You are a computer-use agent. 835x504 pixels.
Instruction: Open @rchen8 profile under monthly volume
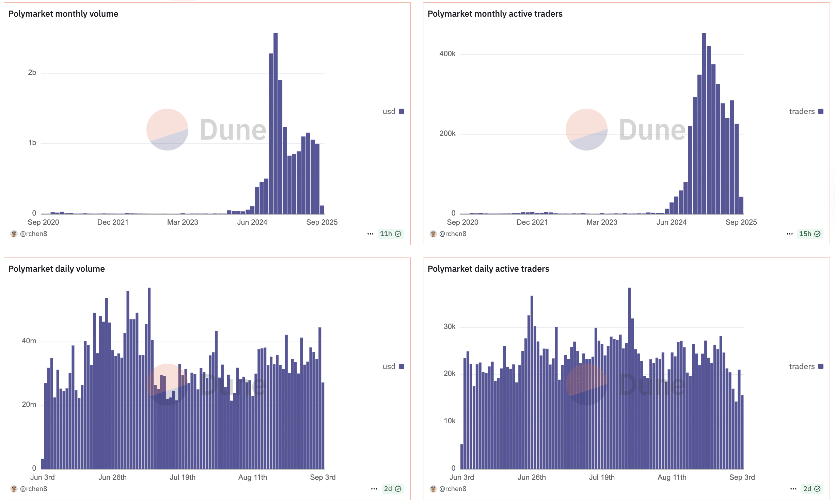coord(33,234)
